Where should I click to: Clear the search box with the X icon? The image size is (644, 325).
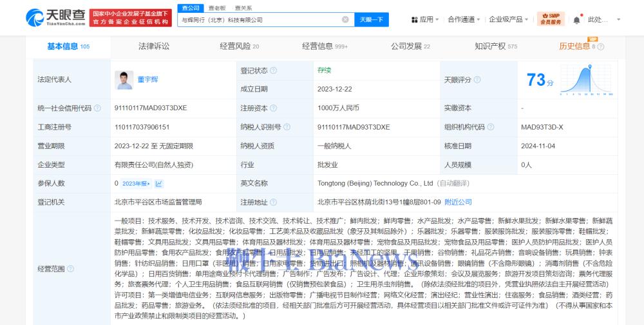345,19
